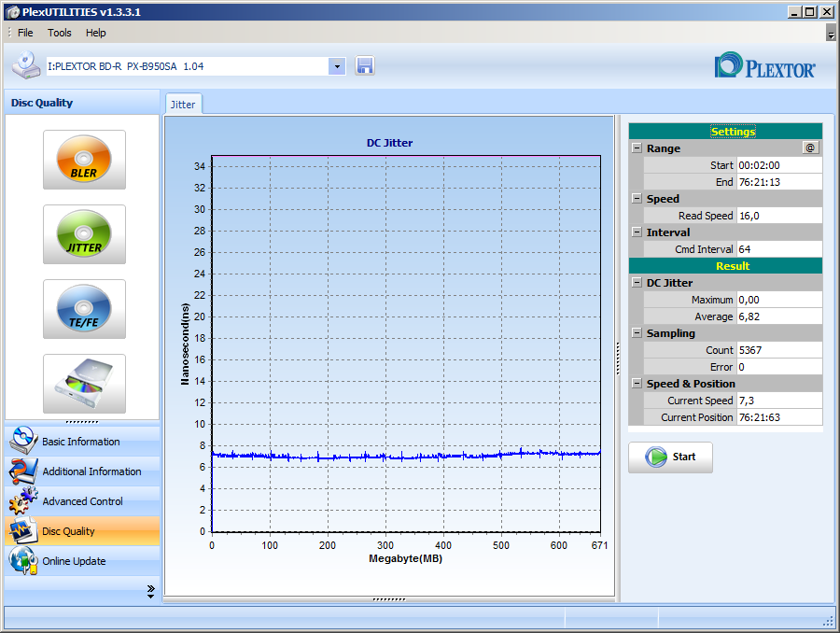This screenshot has height=633, width=840.
Task: Collapse the Speed section
Action: (x=637, y=198)
